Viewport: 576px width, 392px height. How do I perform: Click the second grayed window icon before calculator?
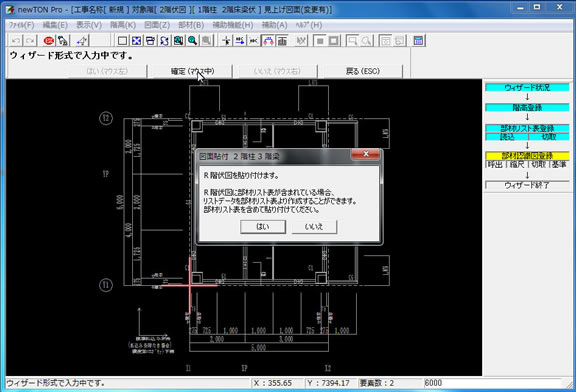point(399,40)
